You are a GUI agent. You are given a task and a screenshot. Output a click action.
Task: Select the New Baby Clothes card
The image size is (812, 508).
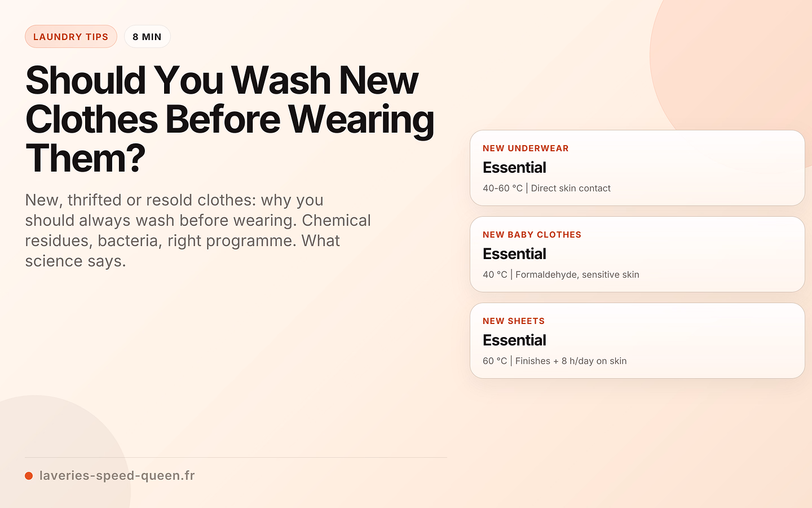tap(637, 255)
